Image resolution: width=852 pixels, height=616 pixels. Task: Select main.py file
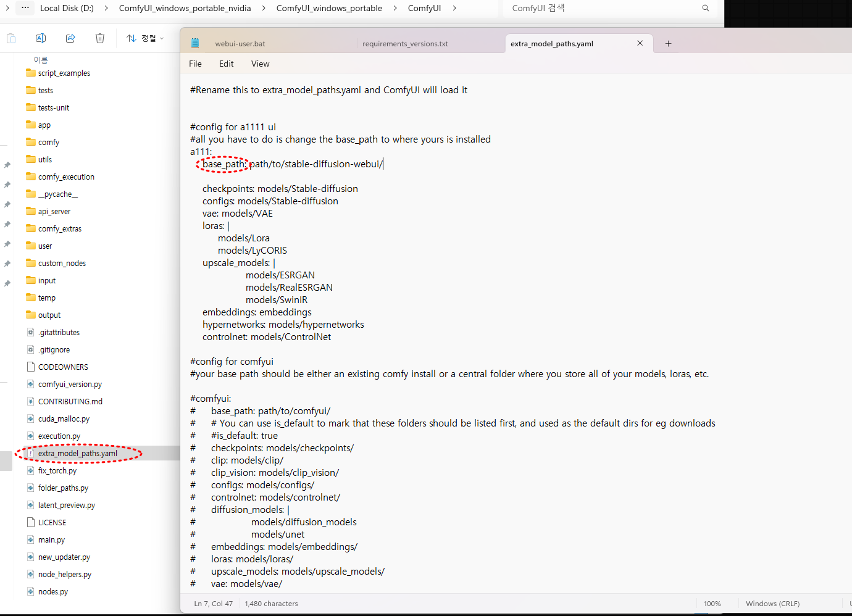click(x=51, y=539)
